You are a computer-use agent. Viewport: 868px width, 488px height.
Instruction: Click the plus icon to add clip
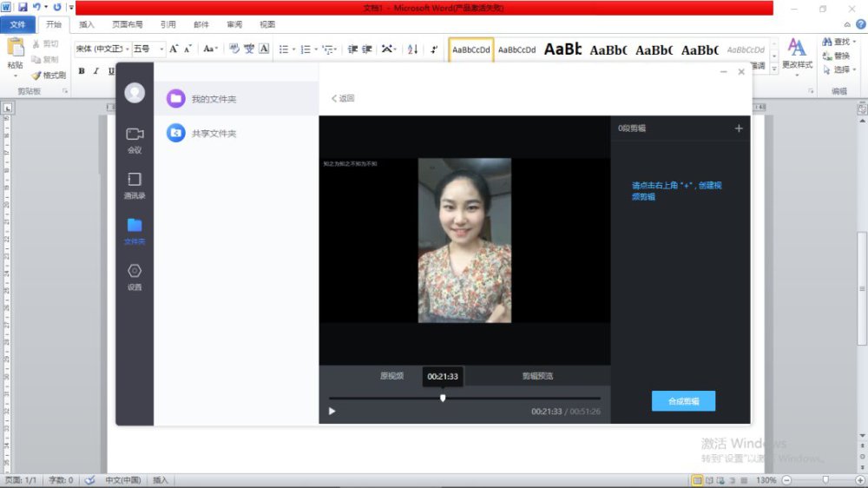pyautogui.click(x=739, y=129)
